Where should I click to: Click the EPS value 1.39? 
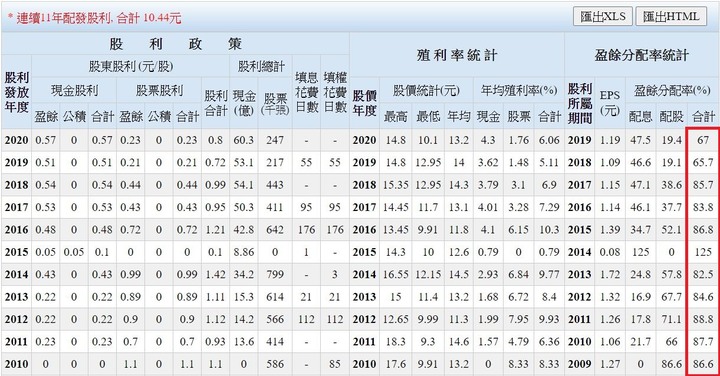click(x=610, y=230)
